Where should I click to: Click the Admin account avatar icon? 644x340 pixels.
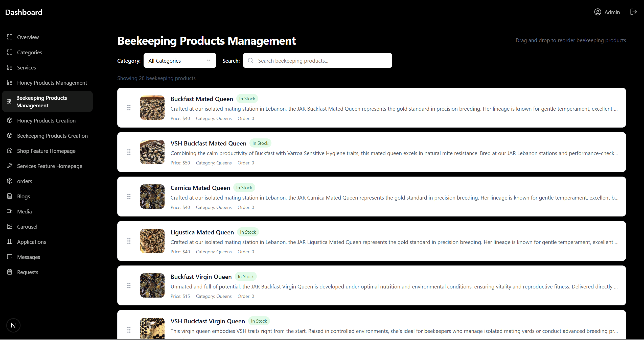(597, 12)
